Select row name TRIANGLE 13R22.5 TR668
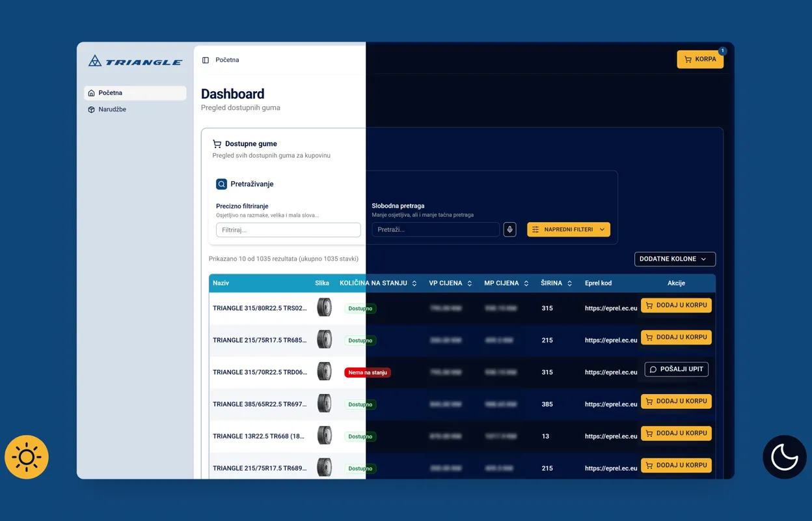The width and height of the screenshot is (812, 521). tap(260, 436)
